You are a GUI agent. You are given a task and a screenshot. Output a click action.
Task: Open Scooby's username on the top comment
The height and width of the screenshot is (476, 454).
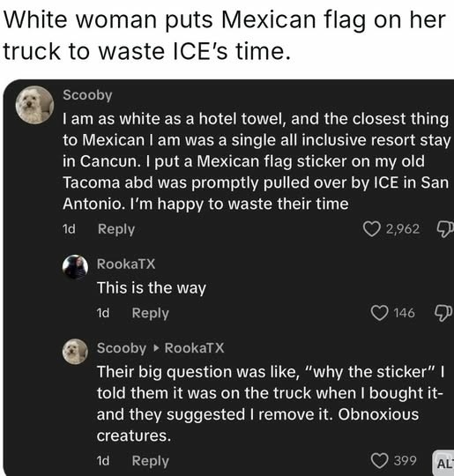point(87,95)
